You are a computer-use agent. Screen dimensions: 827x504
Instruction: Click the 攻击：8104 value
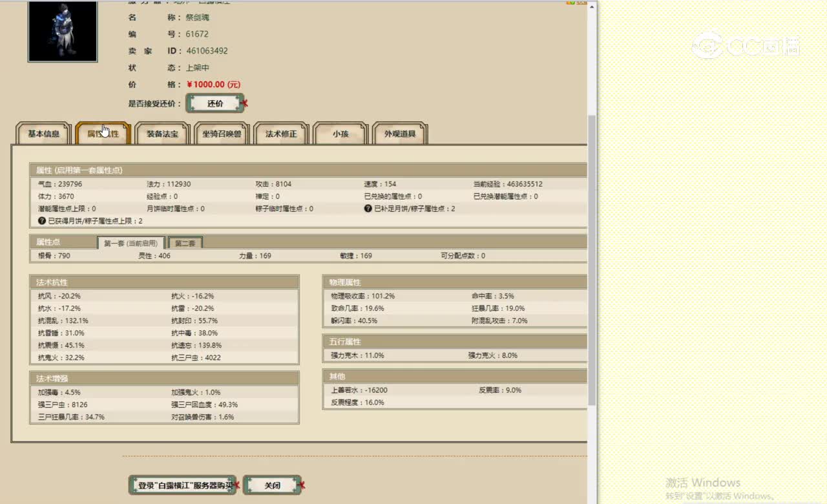pyautogui.click(x=273, y=184)
